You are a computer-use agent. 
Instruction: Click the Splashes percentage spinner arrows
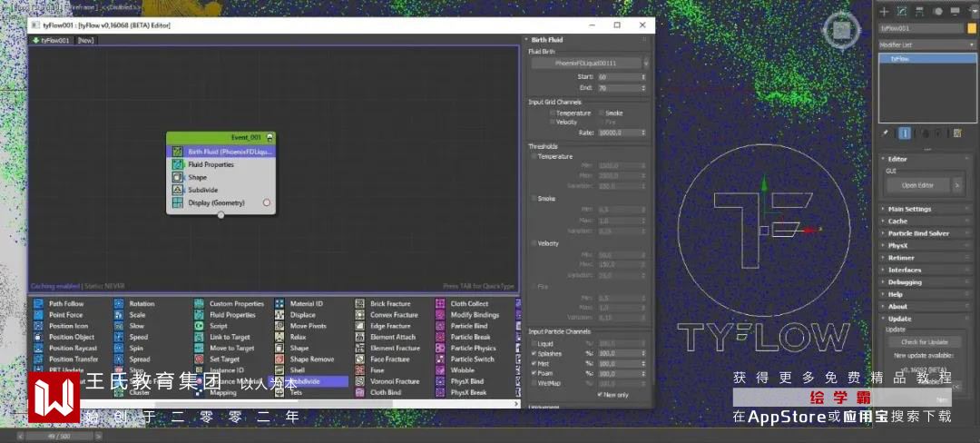[643, 354]
